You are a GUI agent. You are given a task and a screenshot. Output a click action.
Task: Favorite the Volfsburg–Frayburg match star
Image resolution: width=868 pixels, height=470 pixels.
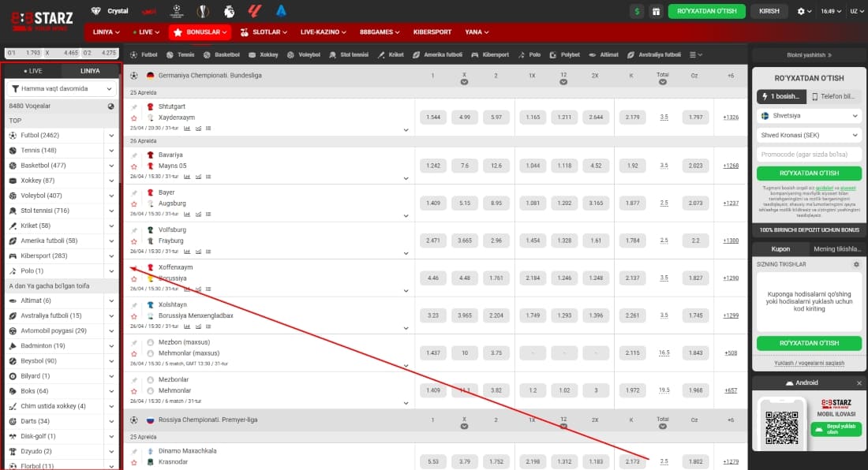[x=134, y=241]
